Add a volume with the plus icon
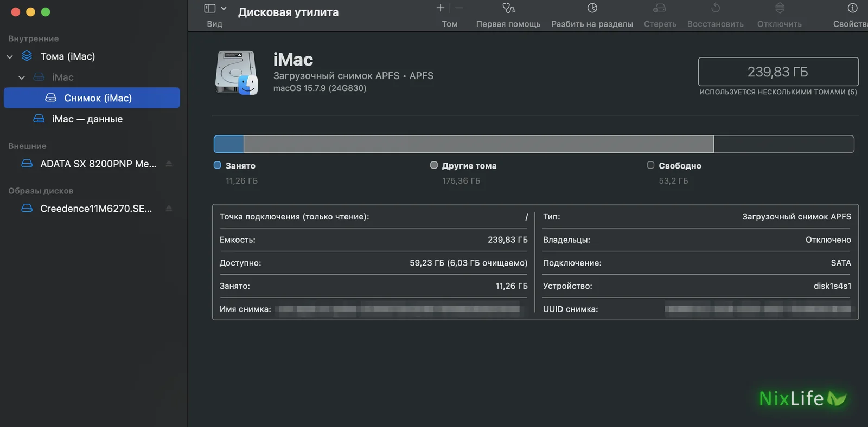This screenshot has height=427, width=868. point(441,8)
